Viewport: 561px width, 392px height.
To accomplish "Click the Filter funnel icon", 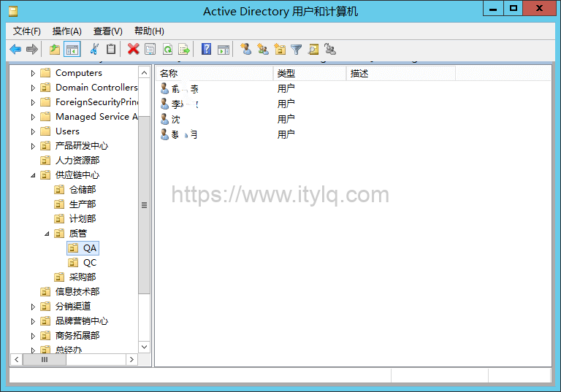I will tap(296, 49).
